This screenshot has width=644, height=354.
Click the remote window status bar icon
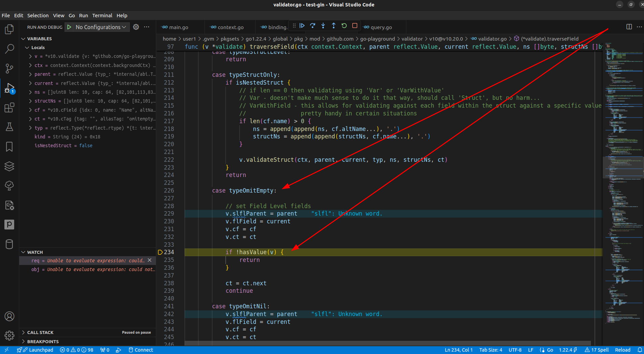[6, 350]
